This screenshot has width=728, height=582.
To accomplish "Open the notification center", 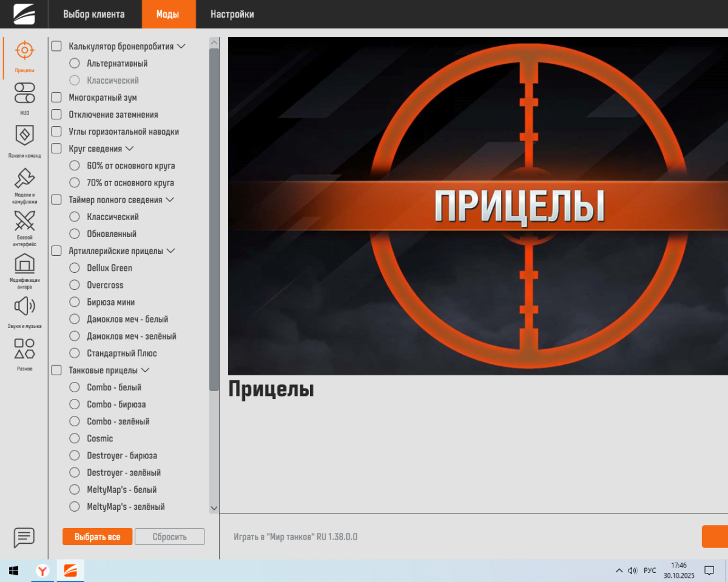I will (709, 570).
